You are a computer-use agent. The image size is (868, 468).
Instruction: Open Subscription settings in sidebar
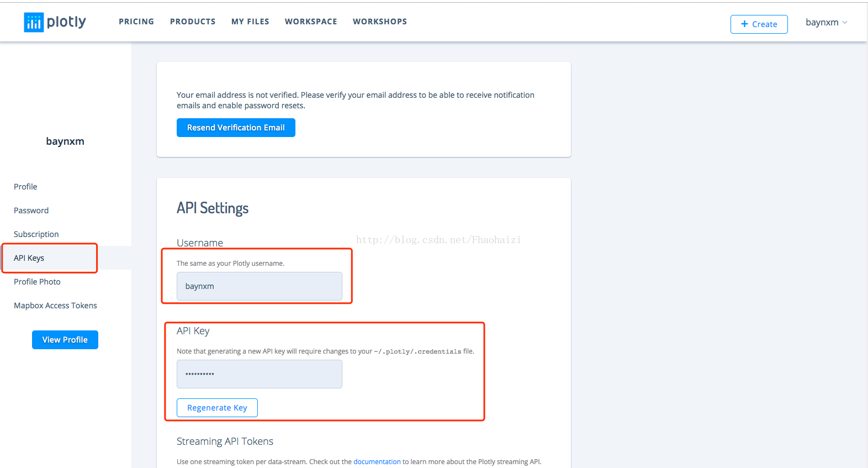click(x=36, y=234)
